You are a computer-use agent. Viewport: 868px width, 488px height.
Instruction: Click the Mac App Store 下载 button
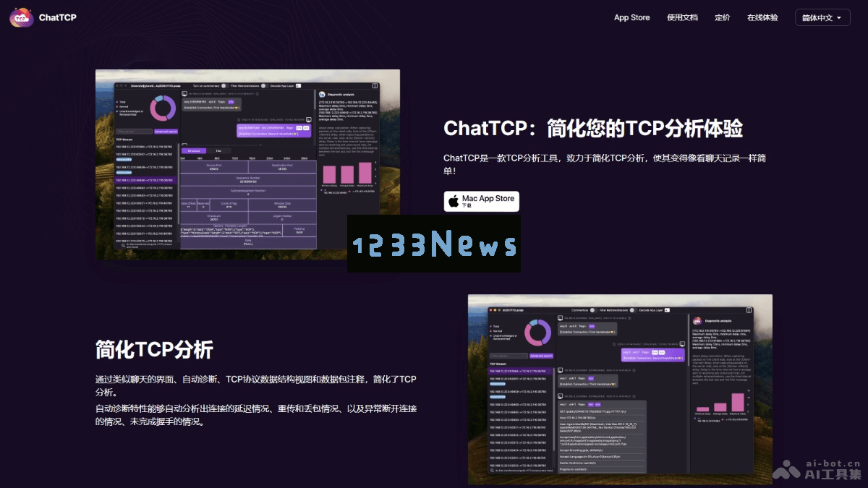(x=481, y=201)
